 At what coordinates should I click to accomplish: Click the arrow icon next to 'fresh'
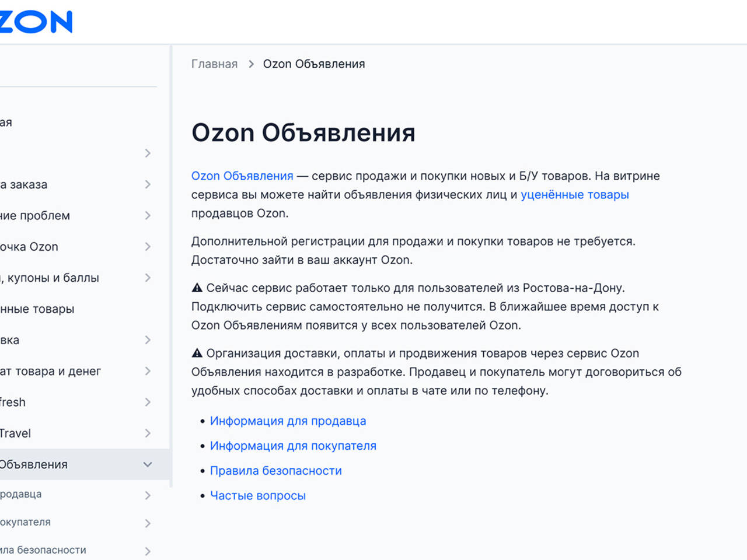(x=148, y=402)
